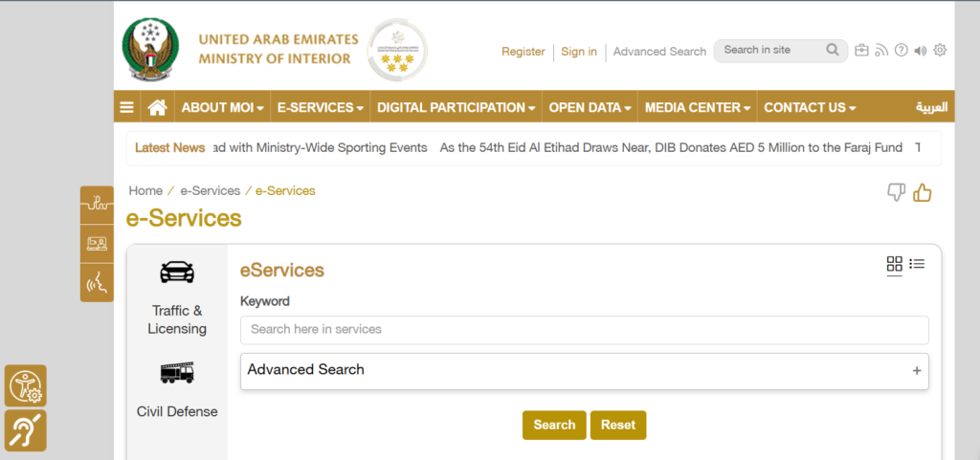The image size is (980, 460).
Task: Go to Home breadcrumb
Action: coord(145,191)
